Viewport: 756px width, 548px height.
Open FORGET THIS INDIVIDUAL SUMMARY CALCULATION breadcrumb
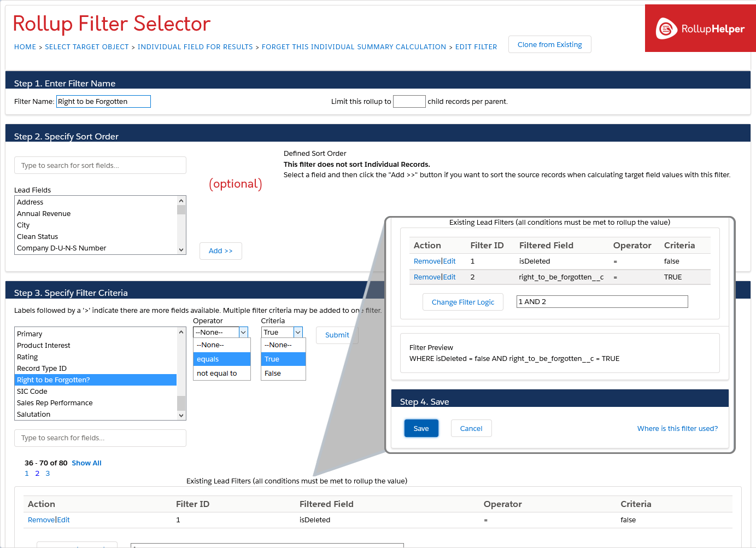point(354,47)
